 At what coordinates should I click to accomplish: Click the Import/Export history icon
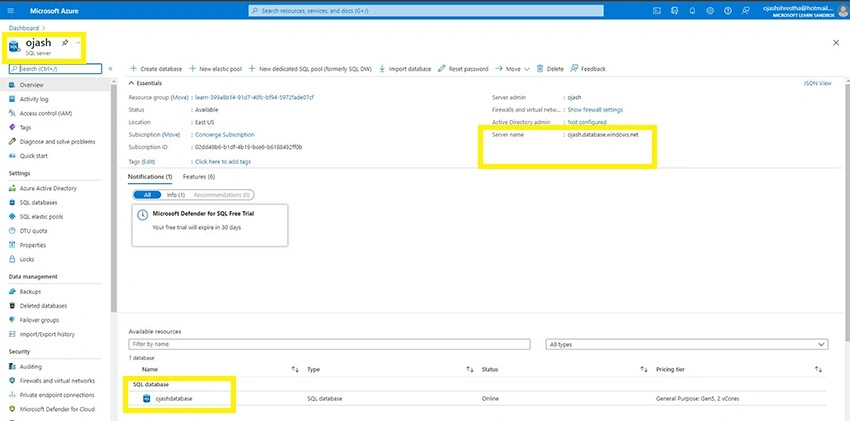coord(12,334)
